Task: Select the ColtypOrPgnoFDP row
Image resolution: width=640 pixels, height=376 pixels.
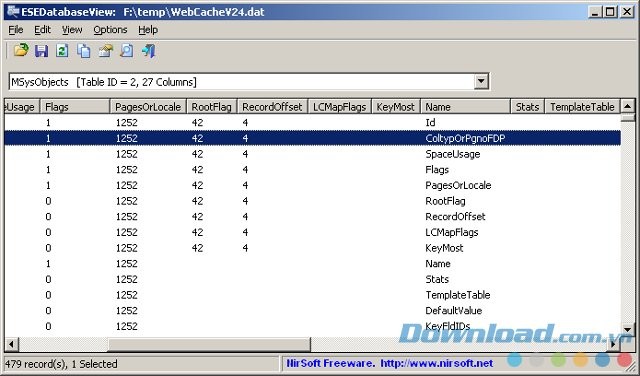Action: [313, 138]
